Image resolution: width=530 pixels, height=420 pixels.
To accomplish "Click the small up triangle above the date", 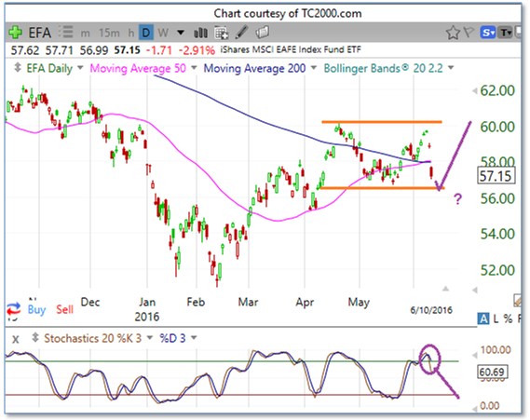I will pos(445,288).
